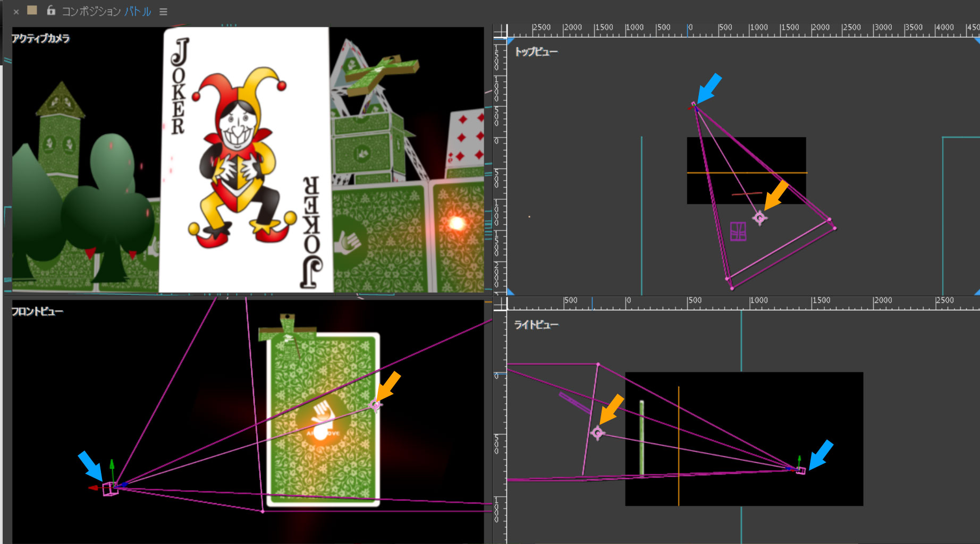Select the purple layer icon in Top view
The height and width of the screenshot is (544, 980).
click(x=738, y=232)
